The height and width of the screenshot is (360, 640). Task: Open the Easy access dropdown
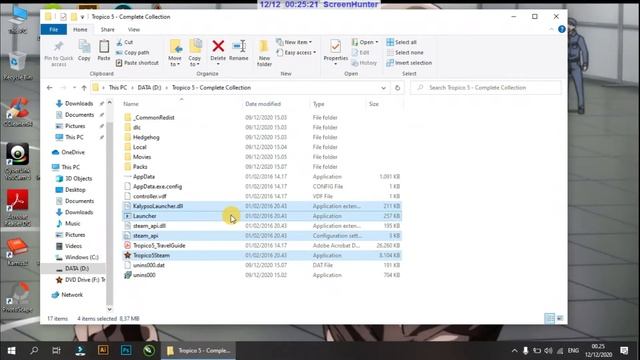pyautogui.click(x=296, y=53)
